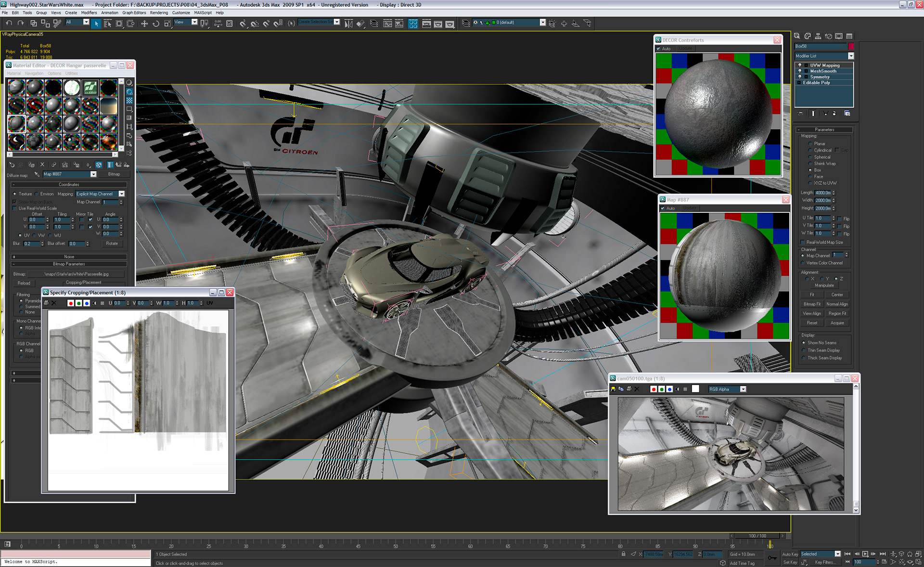Viewport: 924px width, 567px height.
Task: Toggle UVW Mapping modifier lightbulb
Action: (x=800, y=65)
